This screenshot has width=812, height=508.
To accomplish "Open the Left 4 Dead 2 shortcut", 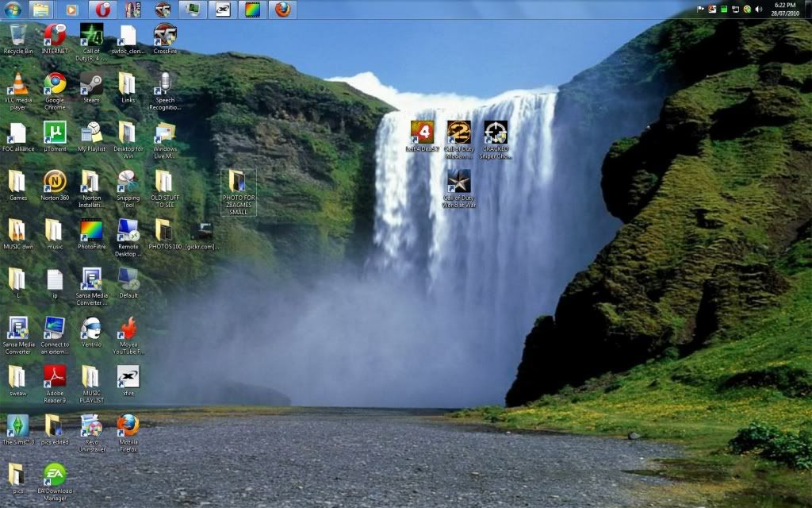I will (422, 133).
